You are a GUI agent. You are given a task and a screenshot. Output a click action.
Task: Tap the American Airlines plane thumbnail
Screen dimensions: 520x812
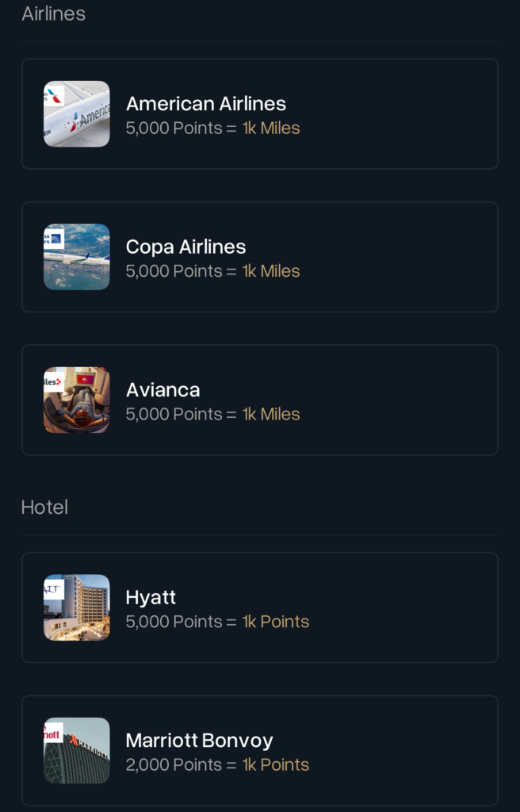77,114
